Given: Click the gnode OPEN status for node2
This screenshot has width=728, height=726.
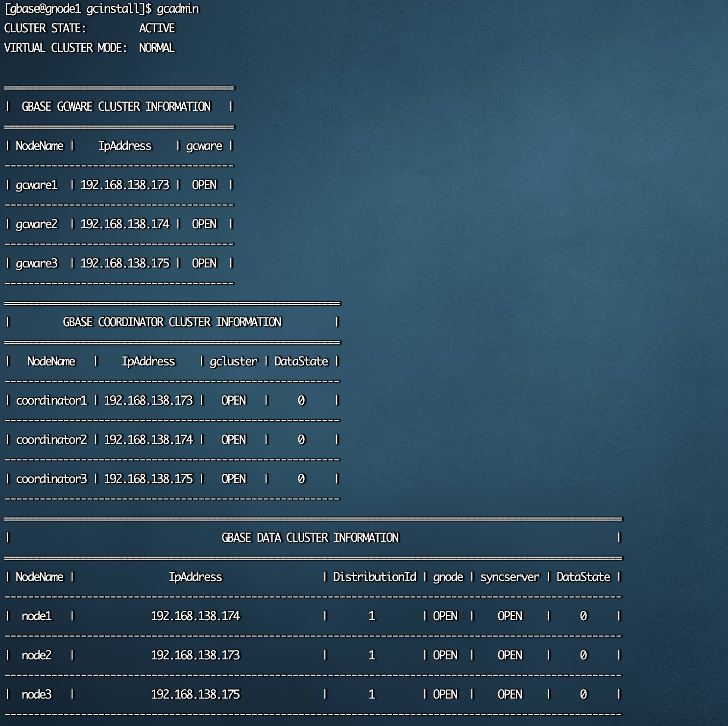Looking at the screenshot, I should [x=445, y=655].
